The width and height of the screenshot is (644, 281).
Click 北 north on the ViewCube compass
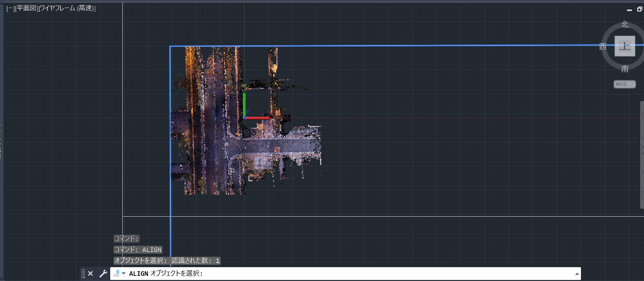pos(625,24)
